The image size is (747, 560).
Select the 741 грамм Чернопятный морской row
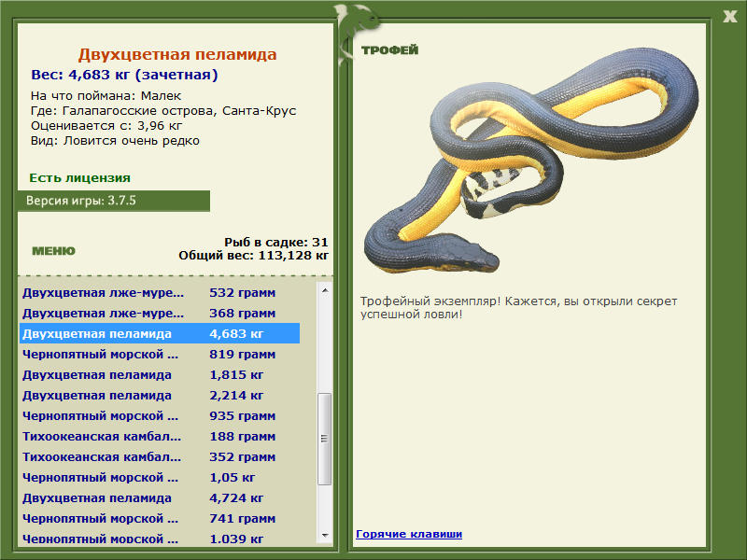pyautogui.click(x=160, y=518)
